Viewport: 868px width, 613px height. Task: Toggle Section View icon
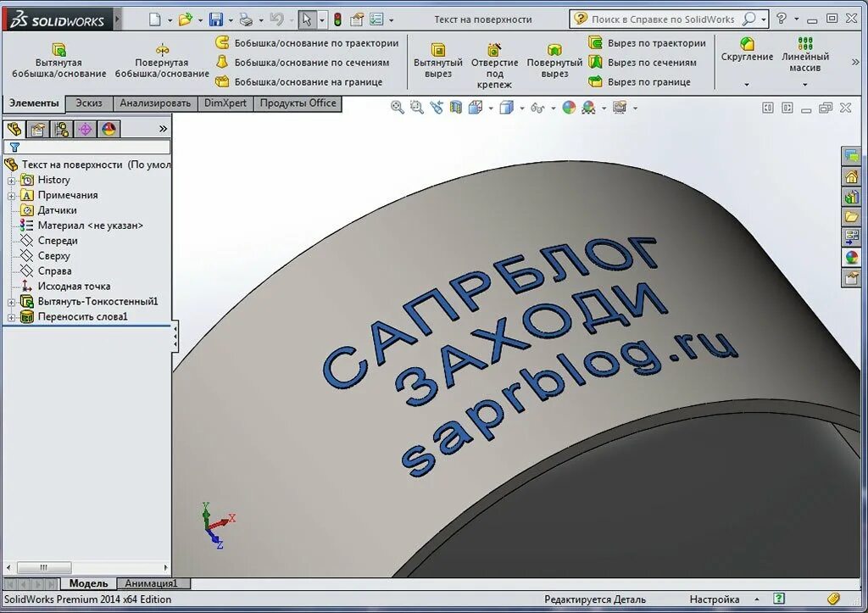tap(455, 108)
